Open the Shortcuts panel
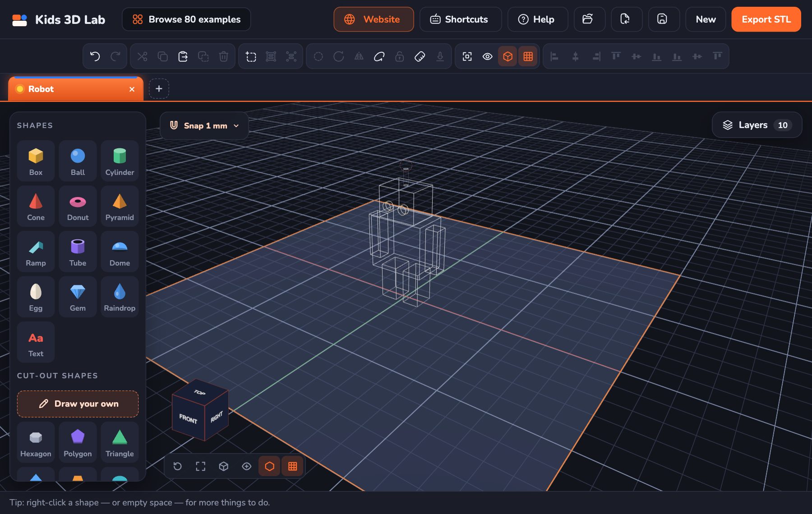This screenshot has height=514, width=812. coord(461,19)
